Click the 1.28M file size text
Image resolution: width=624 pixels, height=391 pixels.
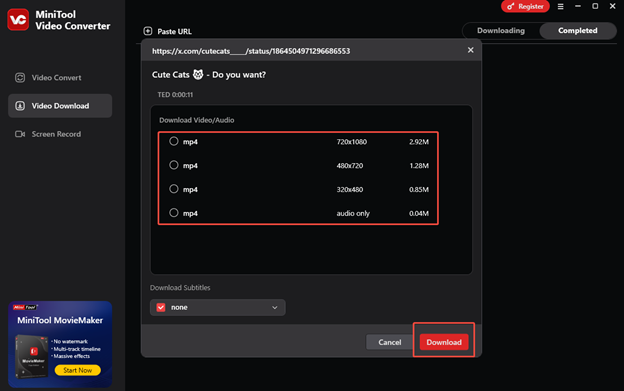419,166
